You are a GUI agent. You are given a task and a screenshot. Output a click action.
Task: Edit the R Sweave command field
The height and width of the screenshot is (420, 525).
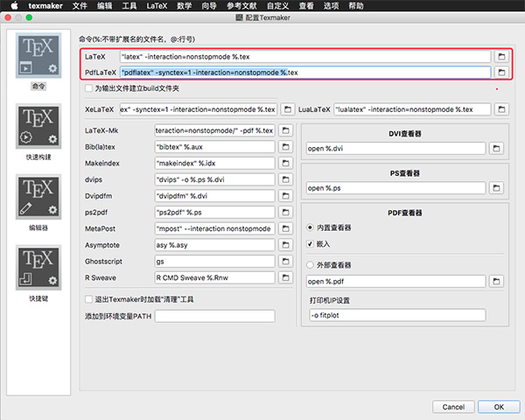[x=214, y=277]
